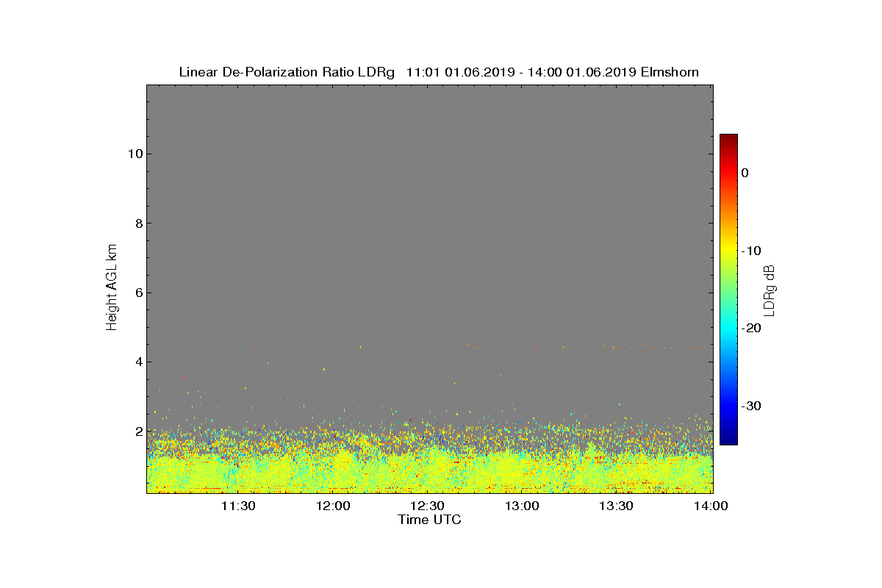Viewport: 882px width, 588px height.
Task: Click the 13:00 time axis label
Action: click(522, 506)
